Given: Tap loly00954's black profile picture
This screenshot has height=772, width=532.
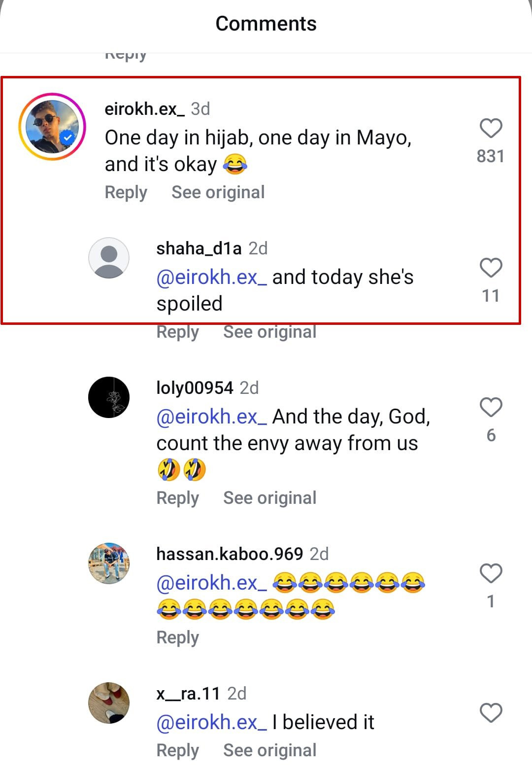Looking at the screenshot, I should 109,397.
